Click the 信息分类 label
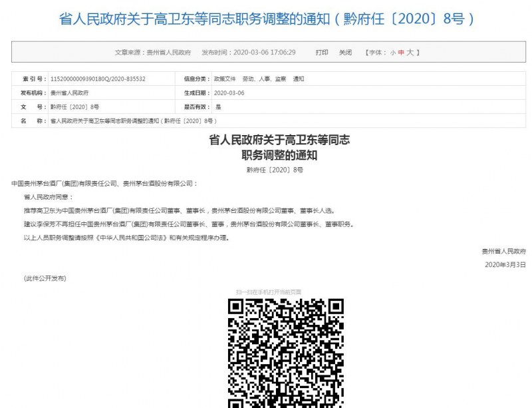Screen dimensions: 532x408 pyautogui.click(x=196, y=79)
